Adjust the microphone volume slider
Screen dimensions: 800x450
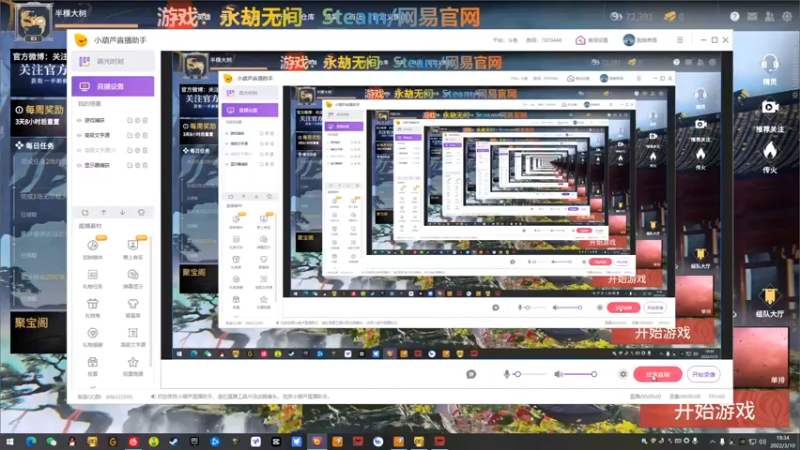(531, 374)
